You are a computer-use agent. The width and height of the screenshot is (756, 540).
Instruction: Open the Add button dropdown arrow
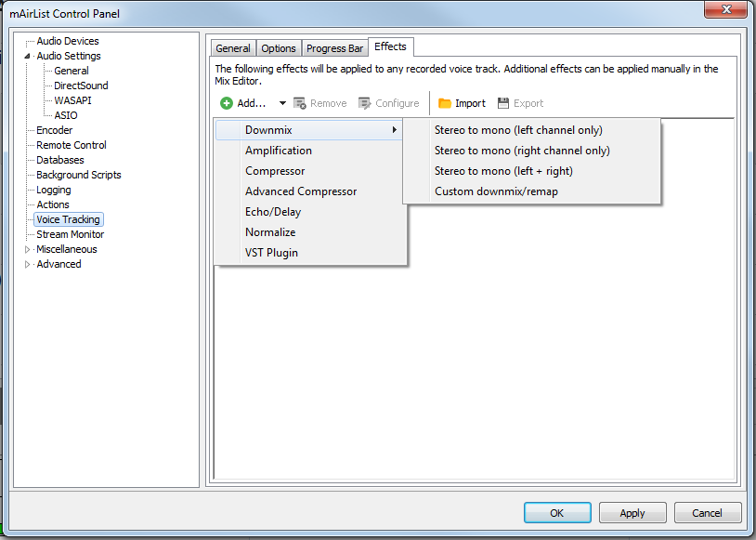click(282, 103)
